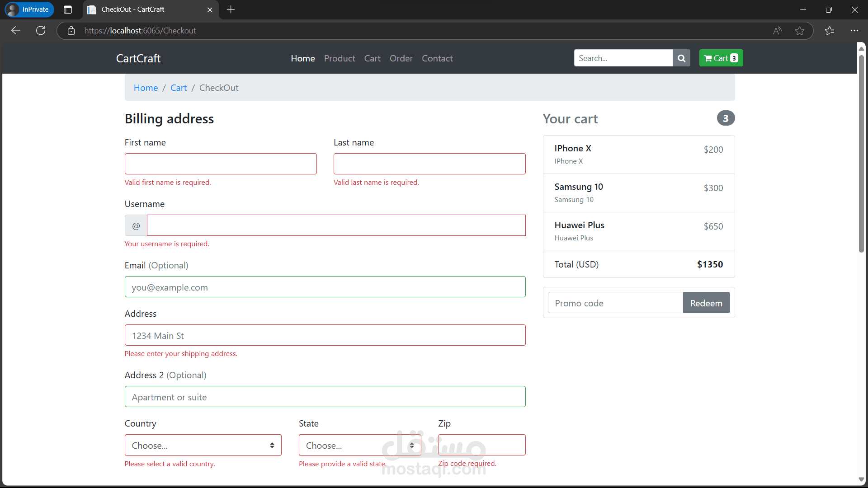Follow the Cart breadcrumb link
This screenshot has width=868, height=488.
click(178, 88)
